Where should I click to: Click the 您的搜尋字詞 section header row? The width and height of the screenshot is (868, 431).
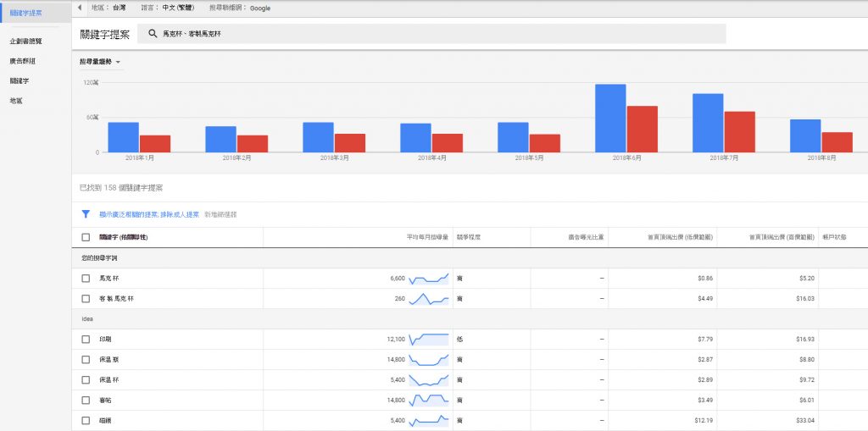(x=470, y=258)
